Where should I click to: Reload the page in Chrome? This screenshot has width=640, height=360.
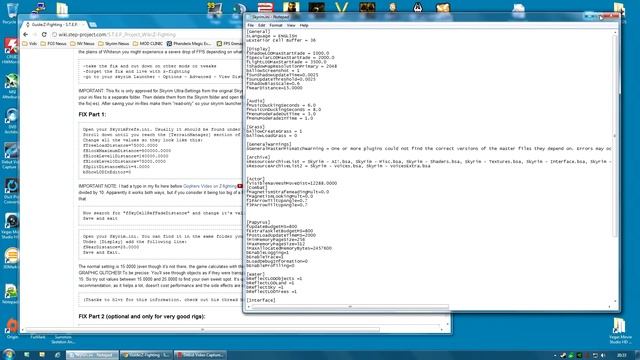point(44,35)
